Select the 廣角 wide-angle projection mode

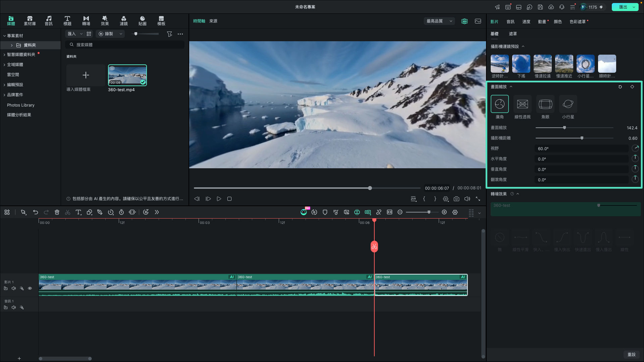click(500, 104)
